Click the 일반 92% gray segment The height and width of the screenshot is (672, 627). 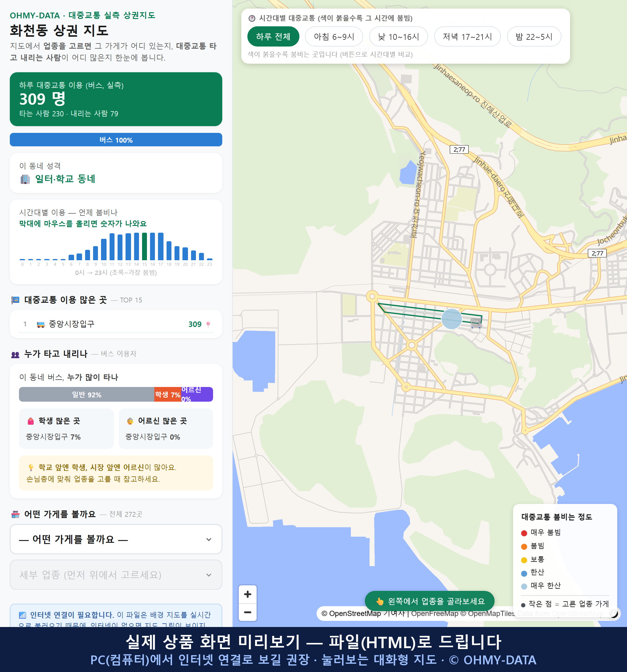(x=87, y=395)
